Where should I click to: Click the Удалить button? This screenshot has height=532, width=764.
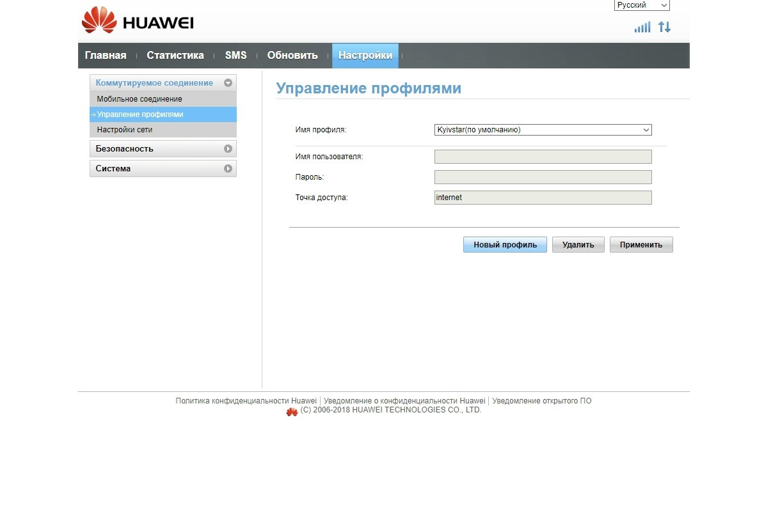point(578,245)
